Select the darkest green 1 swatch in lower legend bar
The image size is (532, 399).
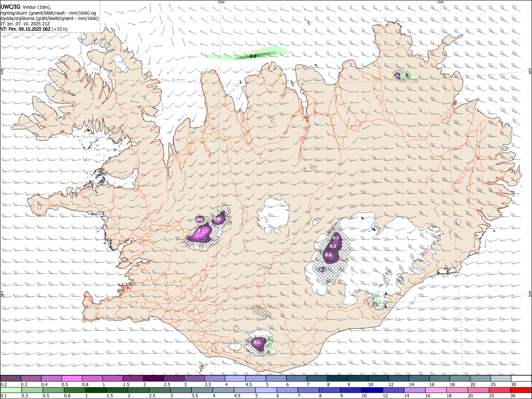click(96, 390)
